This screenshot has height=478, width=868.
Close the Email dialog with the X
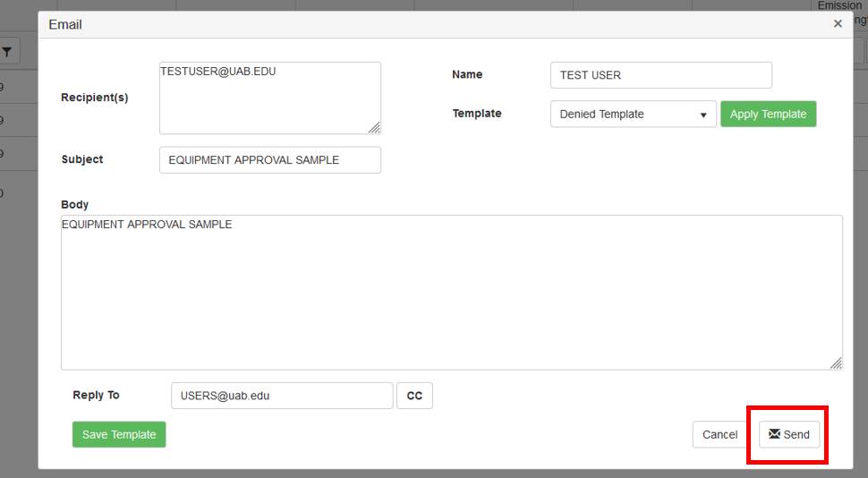838,24
